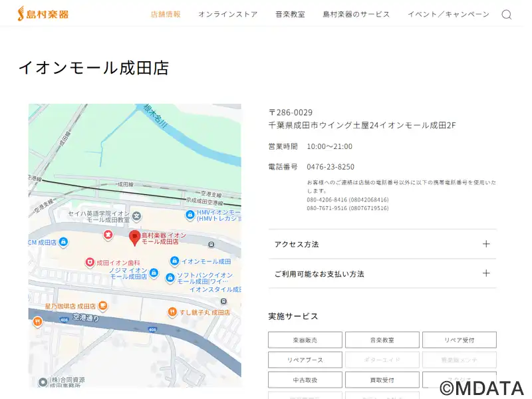Select the 星乃珈琲店 coffee shop marker

click(x=103, y=306)
